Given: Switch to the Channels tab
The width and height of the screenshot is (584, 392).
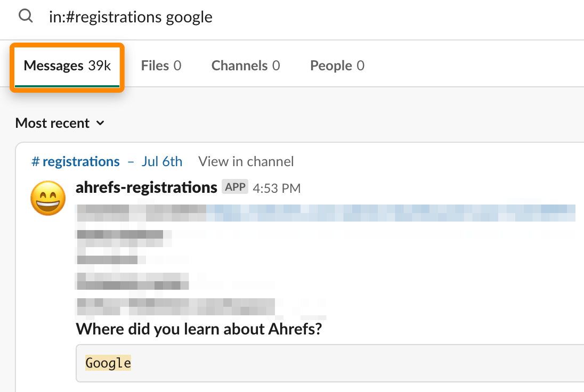Looking at the screenshot, I should tap(245, 65).
